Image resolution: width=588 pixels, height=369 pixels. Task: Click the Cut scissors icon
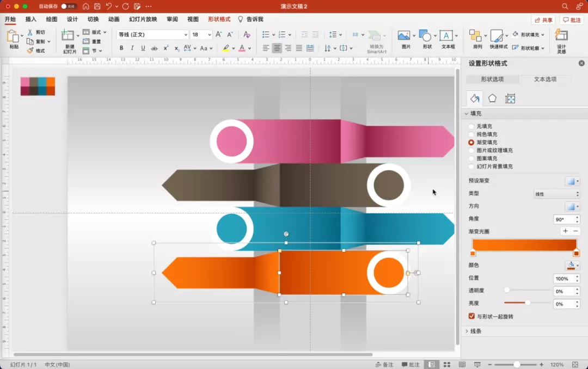[30, 32]
